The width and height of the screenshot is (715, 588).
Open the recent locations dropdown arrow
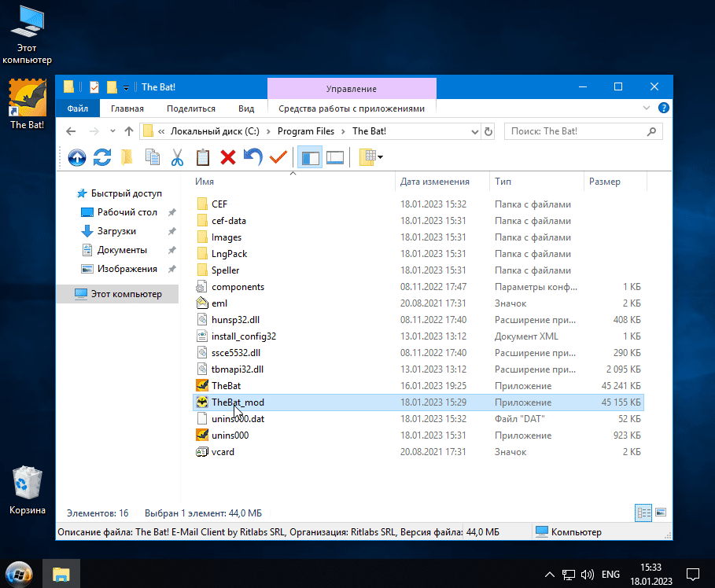[112, 131]
